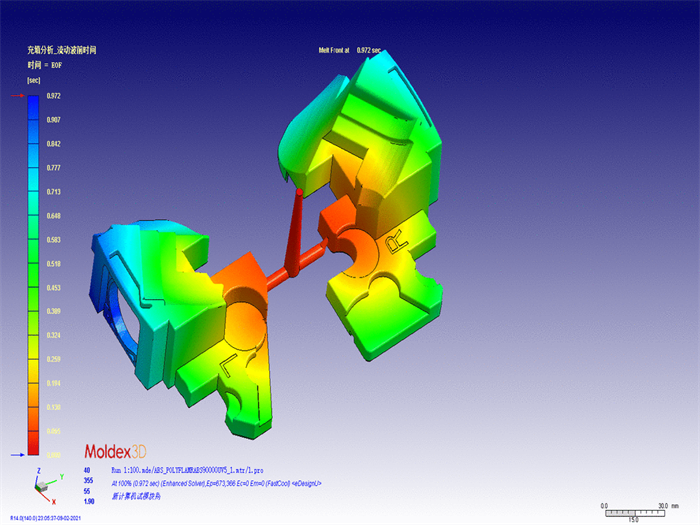Click the 0.518 legend value label
Viewport: 700px width, 525px height.
point(54,263)
